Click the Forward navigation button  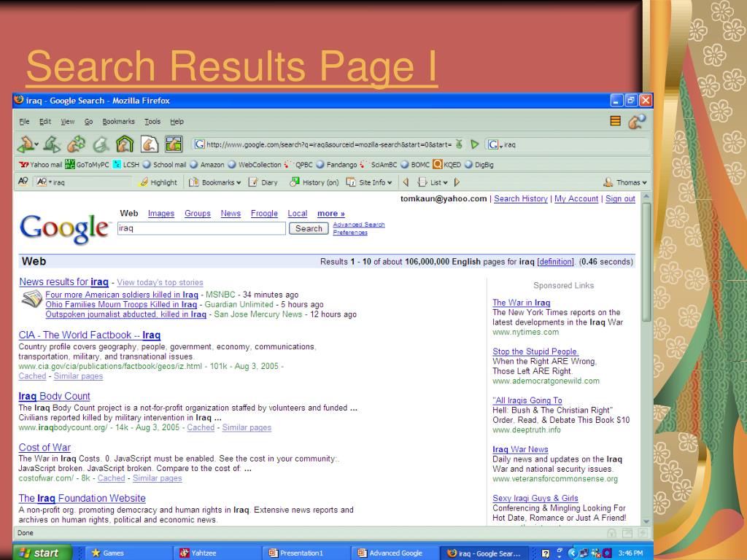[52, 144]
